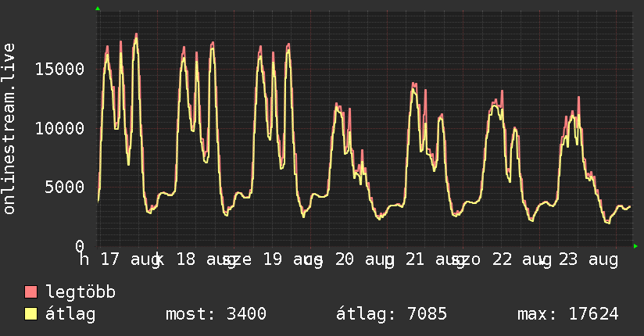This screenshot has height=336, width=644.
Task: Click the 5000 Y-axis label
Action: (65, 188)
